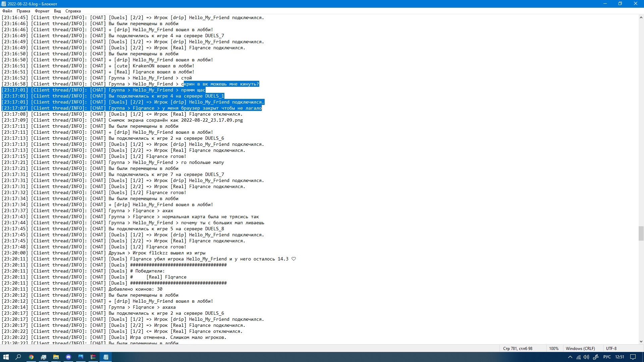Click the Windows Start button
Viewport: 644px width, 362px height.
(6, 357)
